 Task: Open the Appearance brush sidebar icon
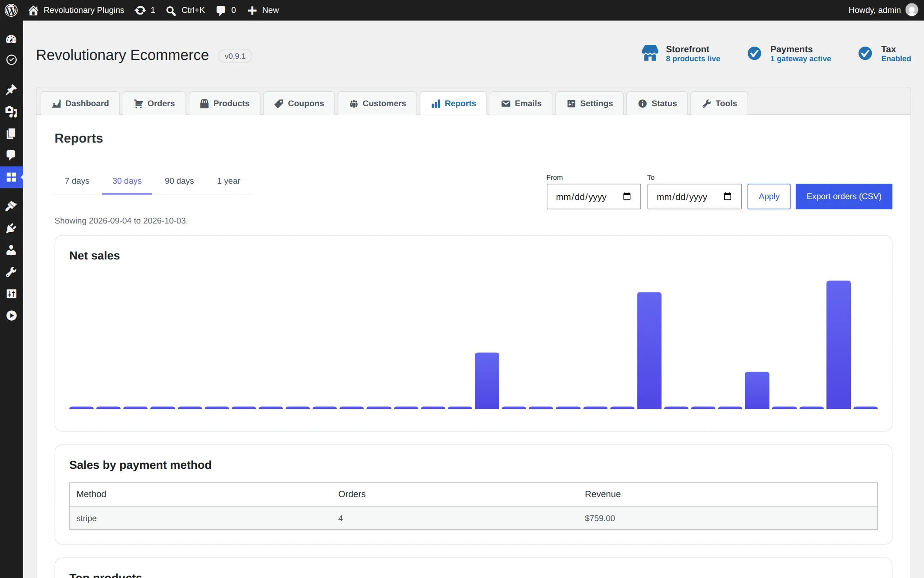coord(11,206)
